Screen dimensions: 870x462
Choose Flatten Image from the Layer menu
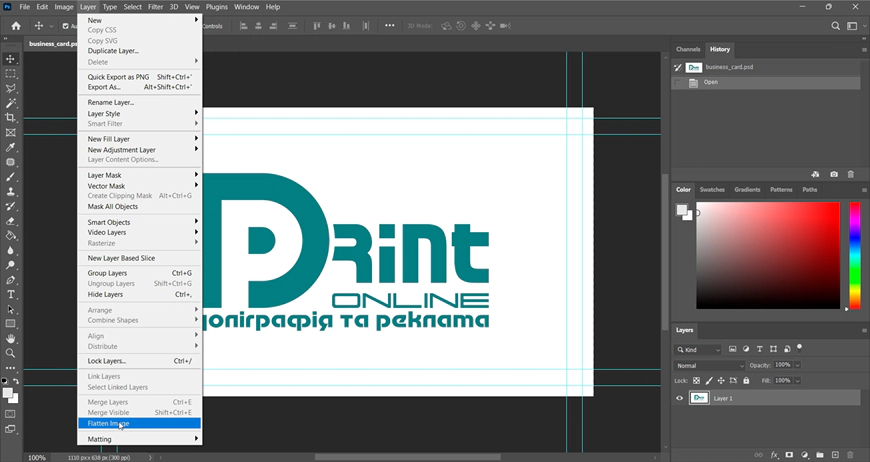click(140, 423)
